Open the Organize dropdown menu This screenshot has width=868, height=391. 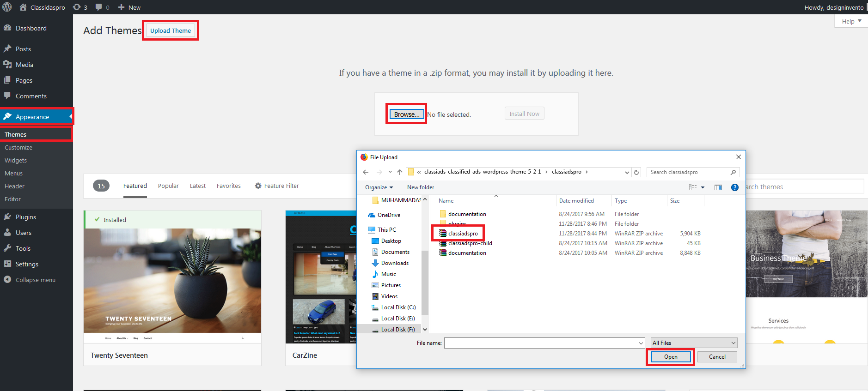tap(379, 187)
